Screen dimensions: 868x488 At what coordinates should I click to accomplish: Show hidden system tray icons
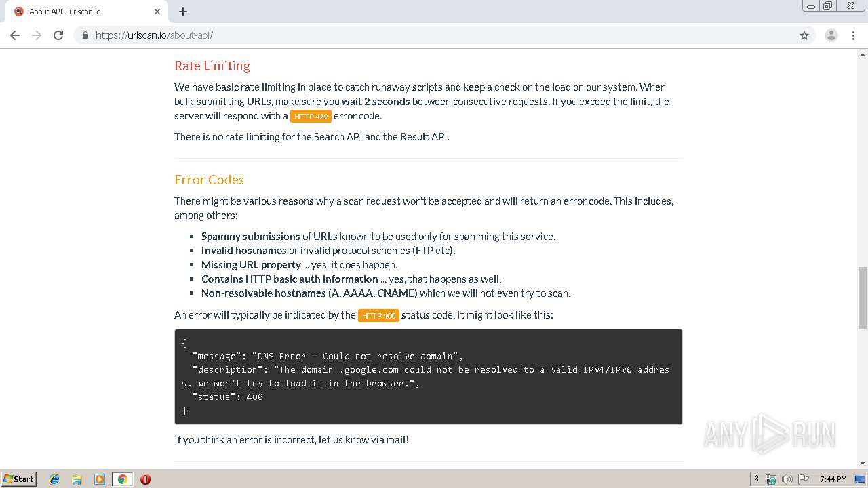pos(756,479)
